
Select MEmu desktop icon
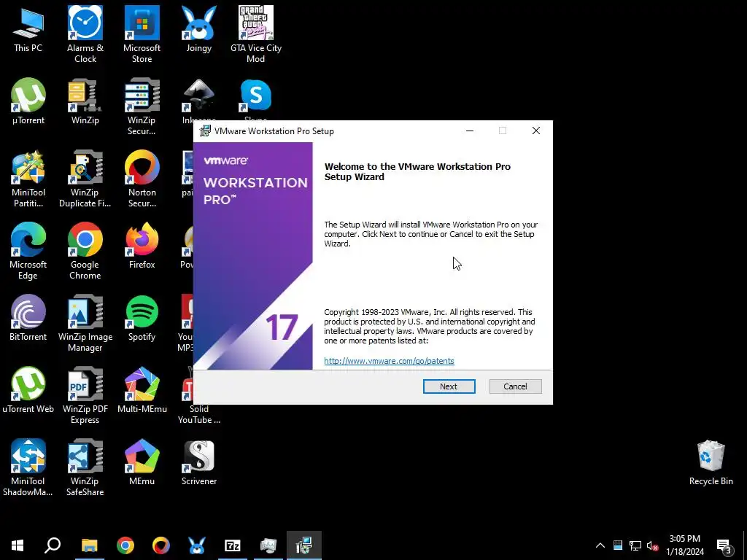pyautogui.click(x=142, y=462)
